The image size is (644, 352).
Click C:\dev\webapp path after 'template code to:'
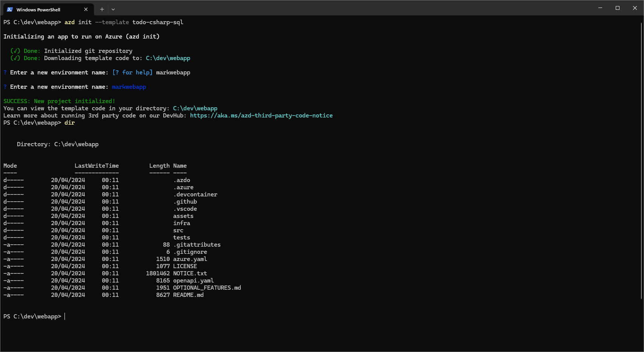click(x=168, y=58)
